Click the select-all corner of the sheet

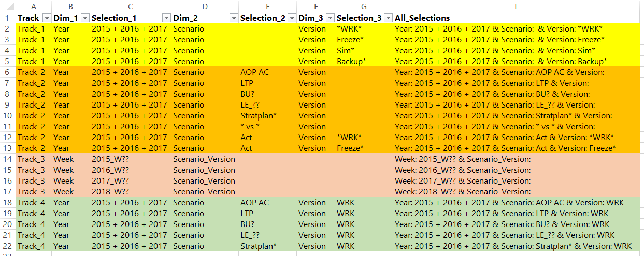click(x=8, y=6)
